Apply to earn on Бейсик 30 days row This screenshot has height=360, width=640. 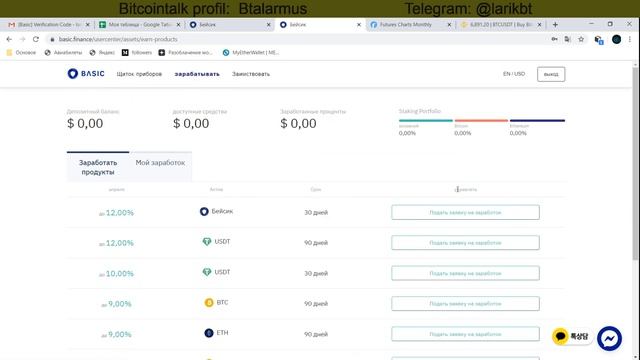coord(465,212)
